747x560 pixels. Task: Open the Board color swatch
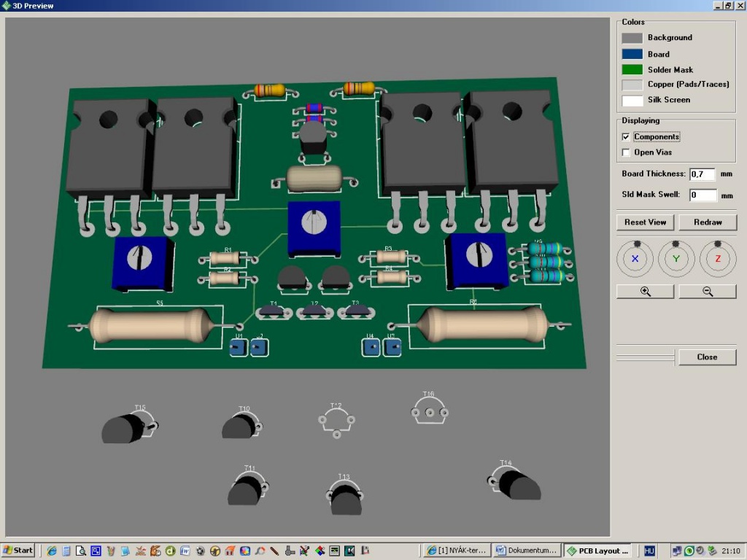pos(632,54)
